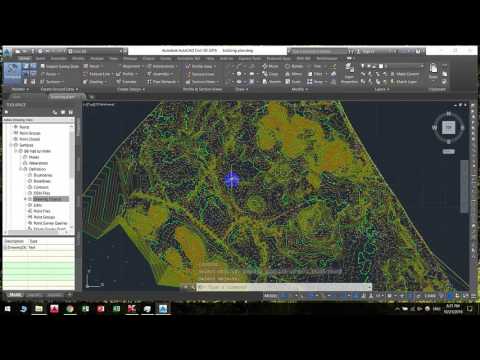Select the Contours item under Definition
Viewport: 480px width, 360px height.
coord(41,187)
